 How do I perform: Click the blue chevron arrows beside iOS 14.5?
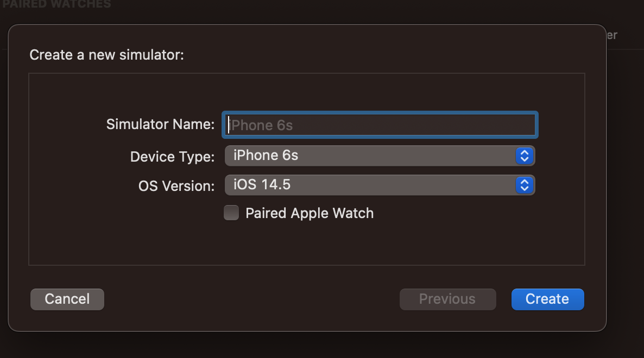524,186
